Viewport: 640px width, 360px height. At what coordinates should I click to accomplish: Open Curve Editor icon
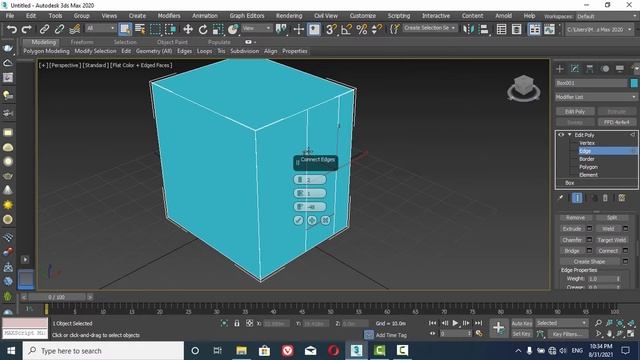pyautogui.click(x=549, y=29)
